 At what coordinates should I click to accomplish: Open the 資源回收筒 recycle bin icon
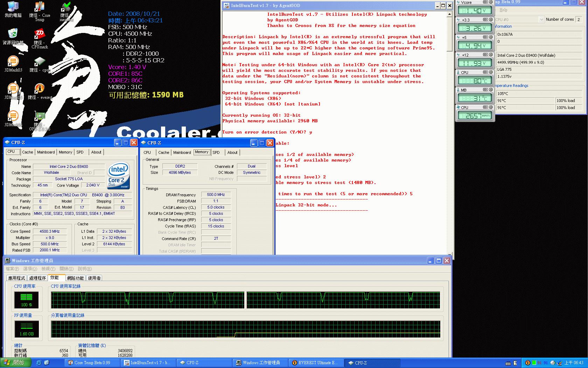click(x=13, y=37)
